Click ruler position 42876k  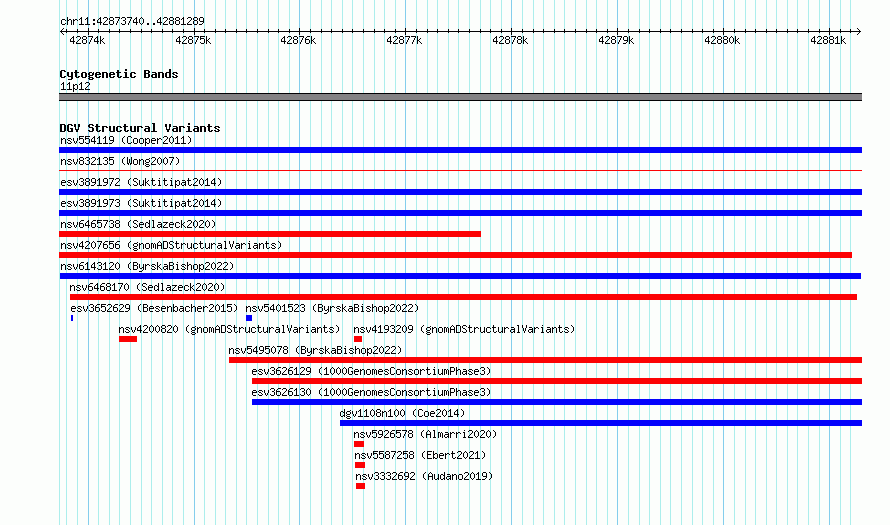click(x=299, y=40)
